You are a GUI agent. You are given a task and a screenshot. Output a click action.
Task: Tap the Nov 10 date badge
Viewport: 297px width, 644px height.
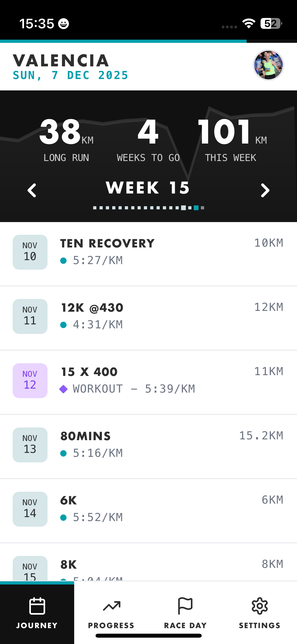(30, 252)
